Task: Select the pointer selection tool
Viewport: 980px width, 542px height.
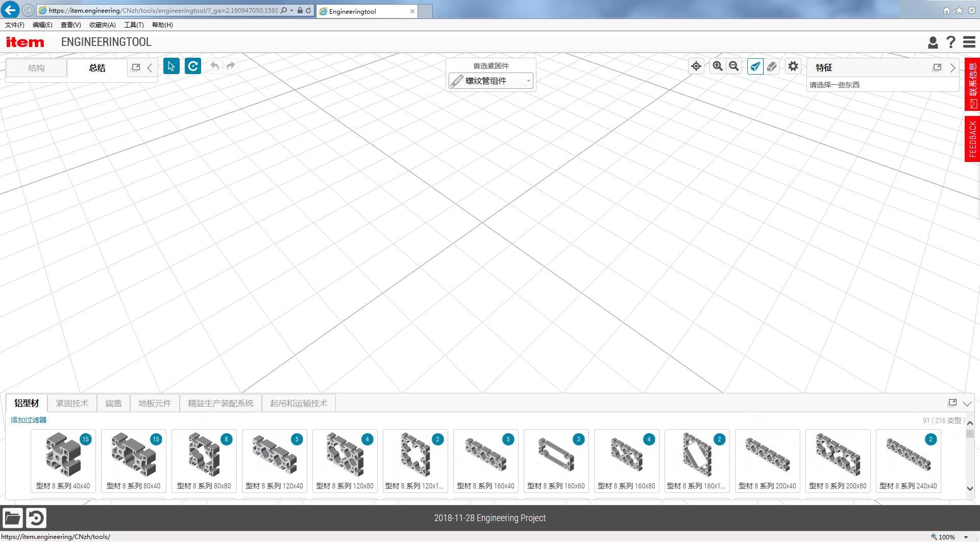Action: (171, 66)
